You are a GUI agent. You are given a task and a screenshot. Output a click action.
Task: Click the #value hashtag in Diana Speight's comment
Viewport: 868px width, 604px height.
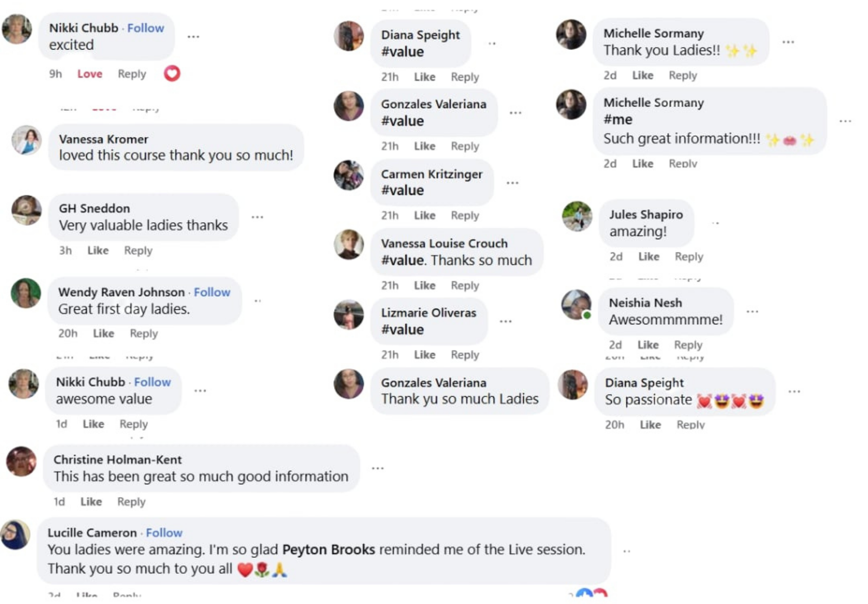(x=402, y=52)
